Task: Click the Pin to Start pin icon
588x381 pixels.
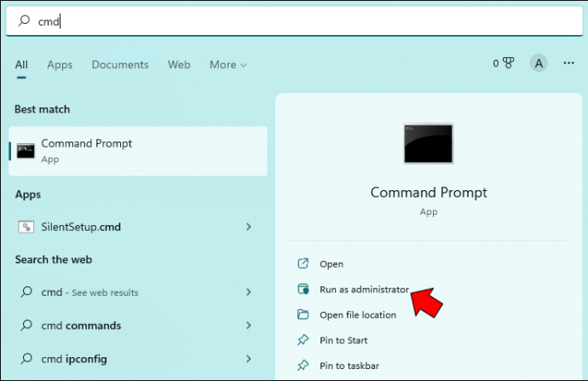Action: click(x=303, y=340)
